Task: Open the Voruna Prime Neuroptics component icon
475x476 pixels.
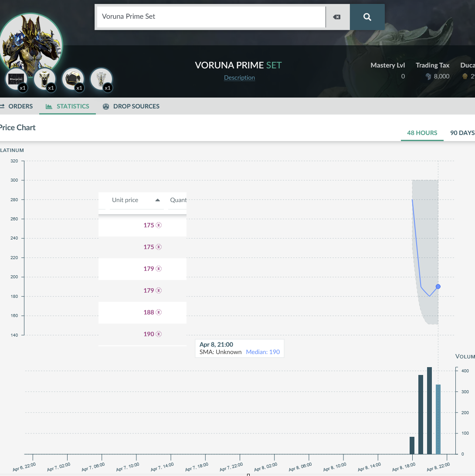Action: click(44, 79)
